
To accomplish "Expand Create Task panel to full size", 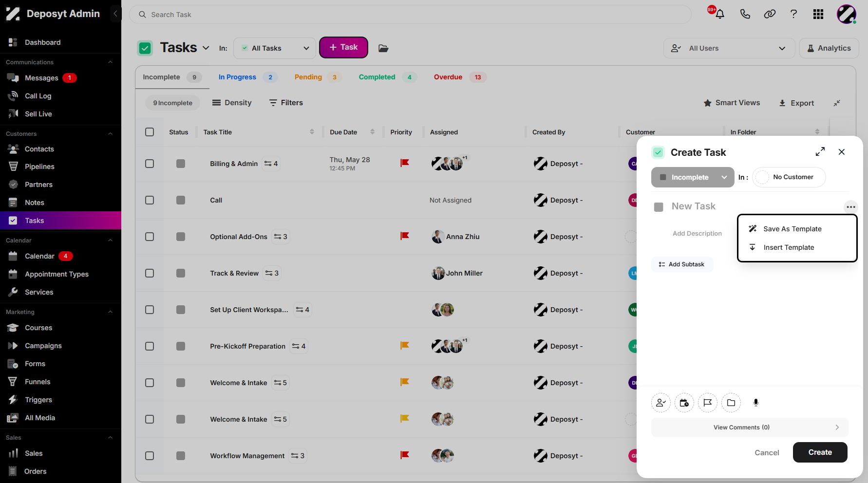I will pyautogui.click(x=820, y=152).
